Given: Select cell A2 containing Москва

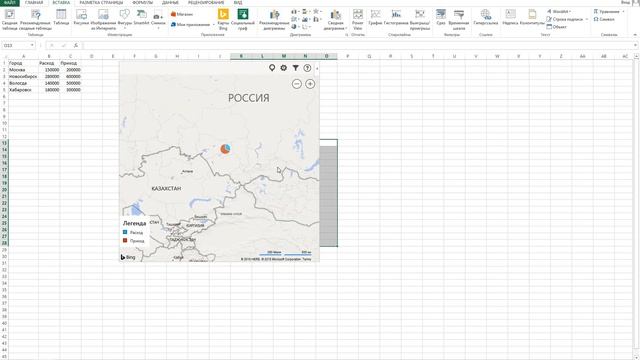Looking at the screenshot, I should (x=24, y=70).
